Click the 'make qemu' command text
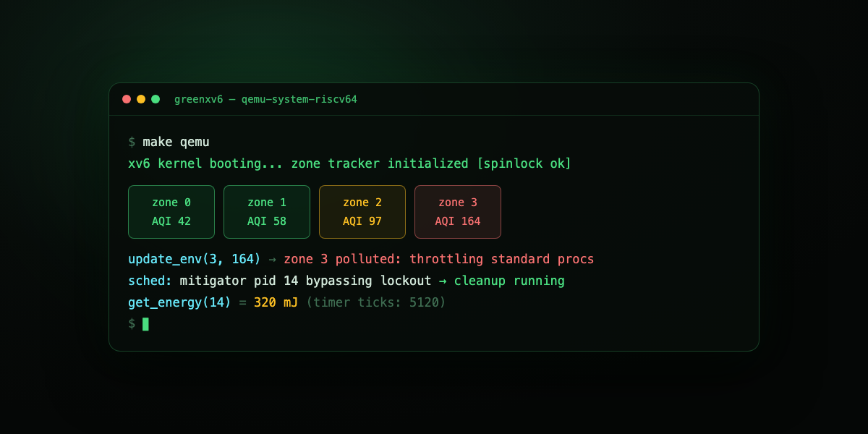Image resolution: width=868 pixels, height=434 pixels. click(176, 142)
